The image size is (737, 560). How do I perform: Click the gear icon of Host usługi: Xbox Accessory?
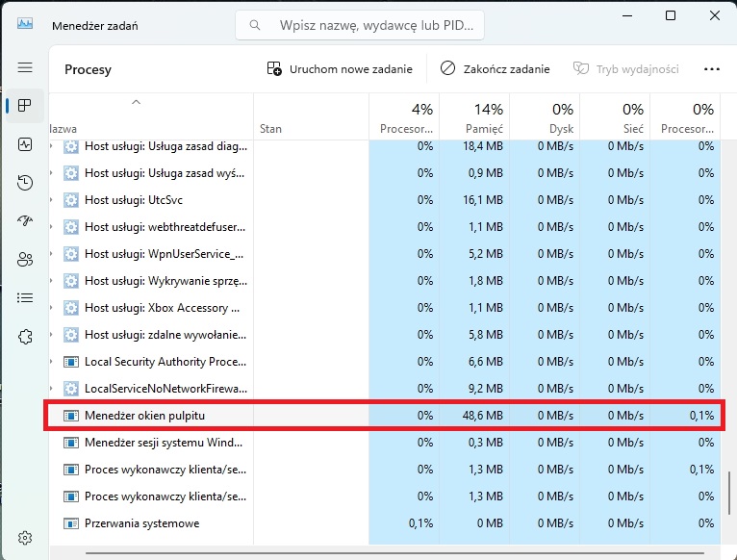pyautogui.click(x=71, y=308)
